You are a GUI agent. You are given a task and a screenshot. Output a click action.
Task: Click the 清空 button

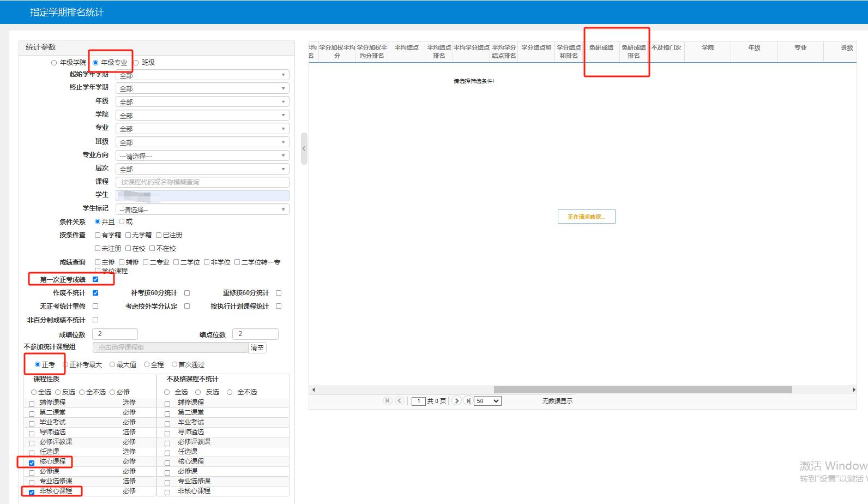(x=257, y=347)
